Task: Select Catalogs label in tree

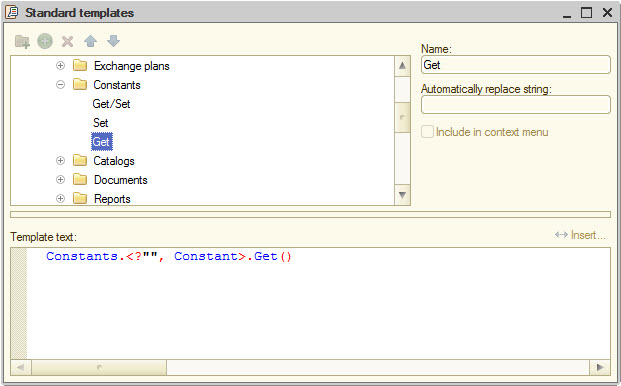Action: pyautogui.click(x=114, y=161)
